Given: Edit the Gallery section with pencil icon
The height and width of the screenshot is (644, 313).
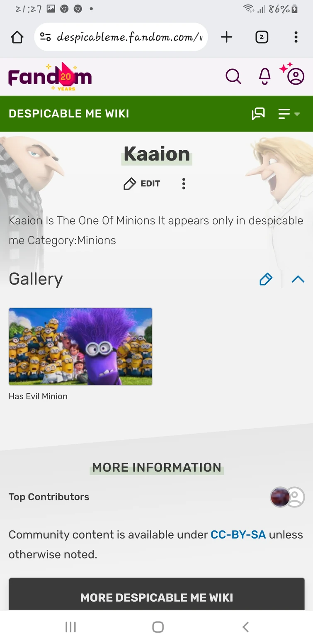Looking at the screenshot, I should click(x=266, y=279).
